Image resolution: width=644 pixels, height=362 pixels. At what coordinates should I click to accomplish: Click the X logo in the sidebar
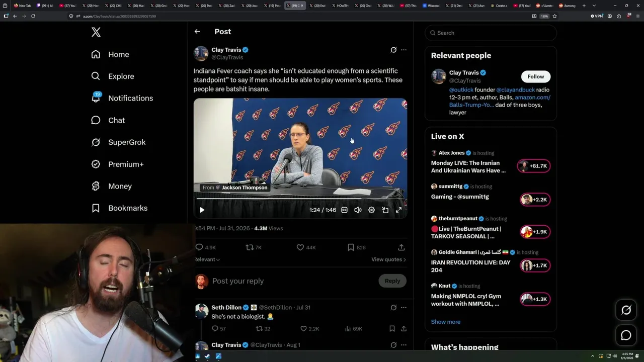pyautogui.click(x=96, y=33)
